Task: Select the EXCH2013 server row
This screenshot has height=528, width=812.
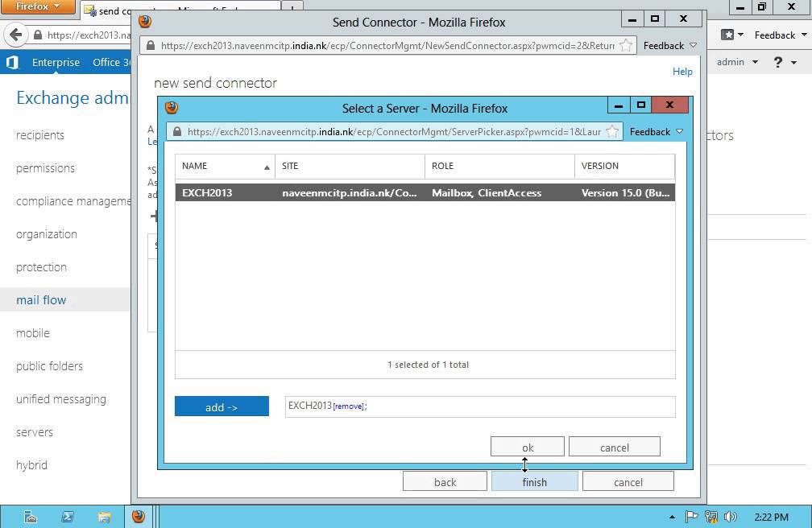Action: point(425,192)
